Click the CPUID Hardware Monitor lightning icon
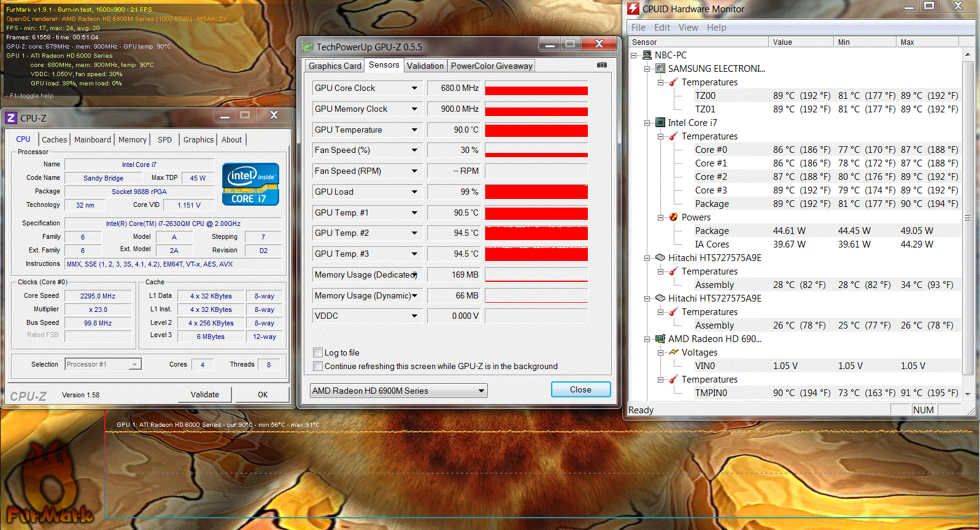 [x=633, y=9]
